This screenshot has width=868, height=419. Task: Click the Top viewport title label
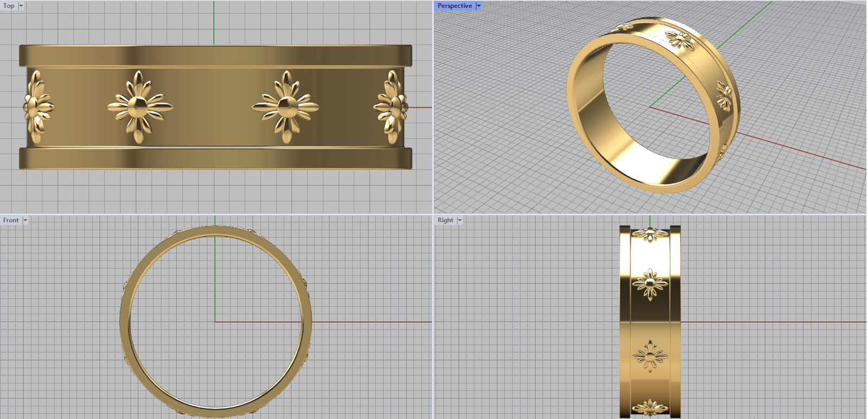9,5
